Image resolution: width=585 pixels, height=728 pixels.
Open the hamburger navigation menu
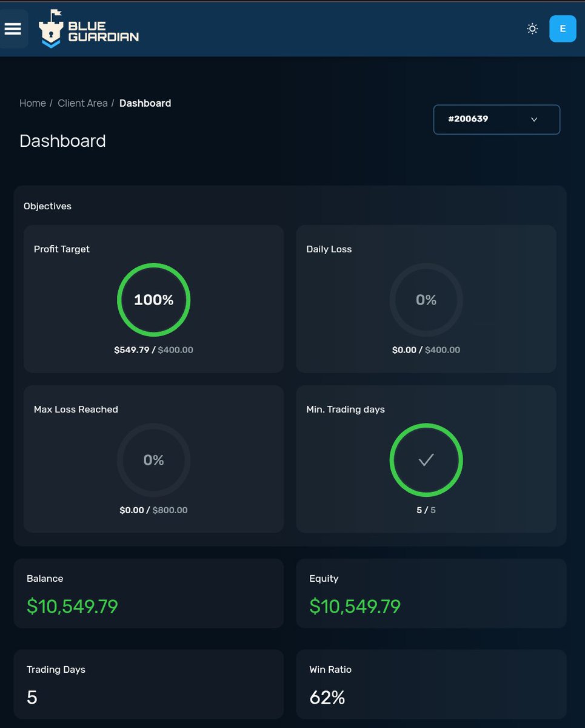pos(13,29)
